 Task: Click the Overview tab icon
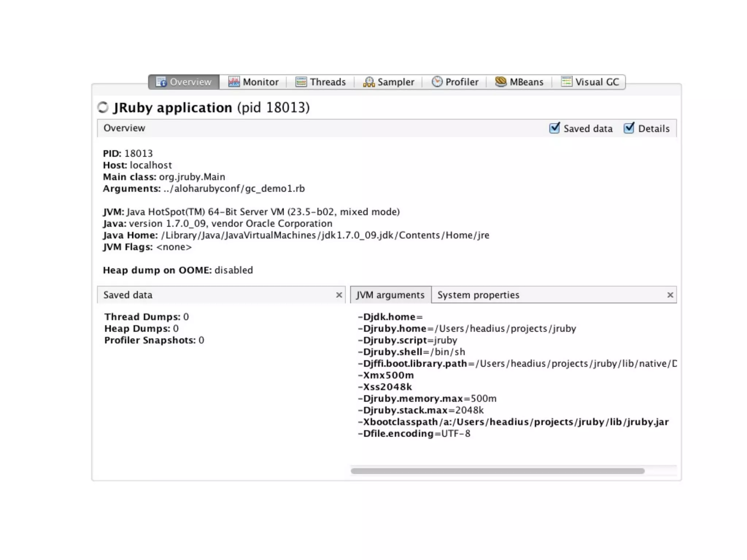click(x=161, y=82)
